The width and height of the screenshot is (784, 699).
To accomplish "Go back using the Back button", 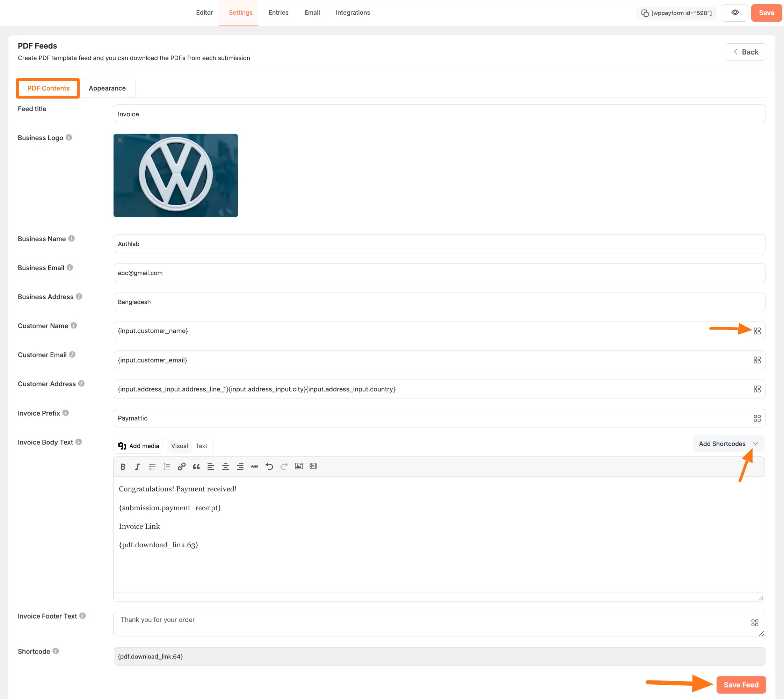I will click(745, 52).
